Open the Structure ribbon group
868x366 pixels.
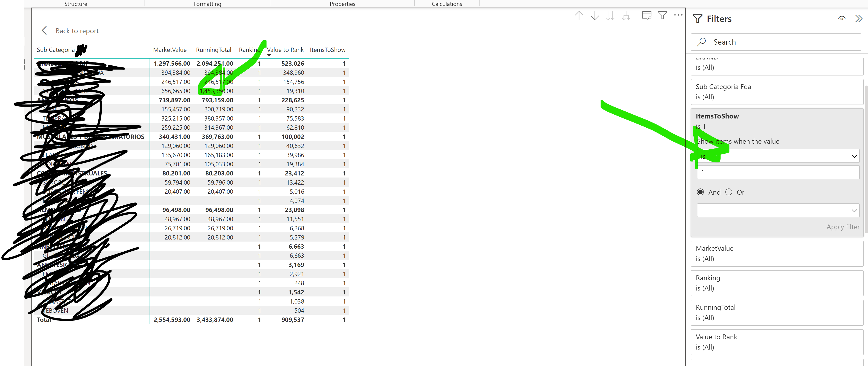pyautogui.click(x=76, y=4)
